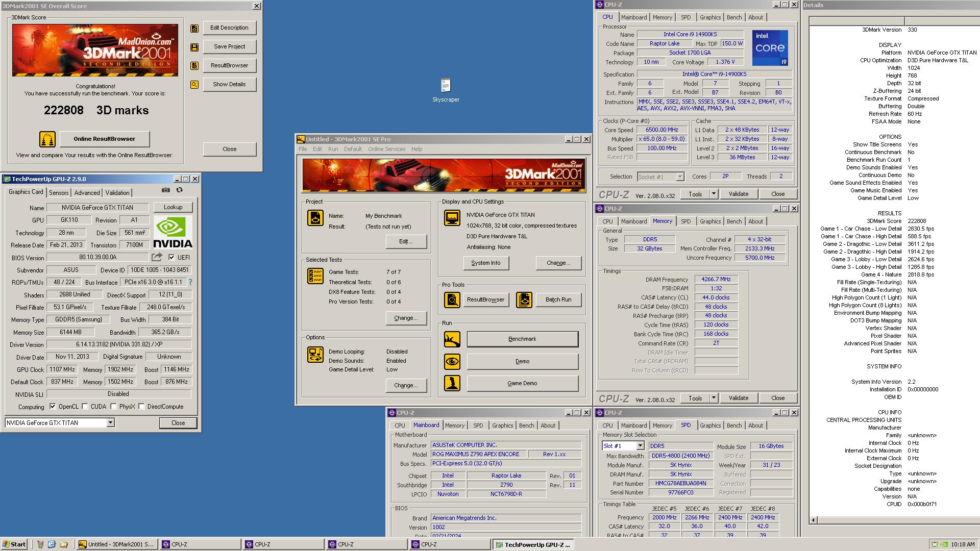Click the Start button on taskbar

14,544
